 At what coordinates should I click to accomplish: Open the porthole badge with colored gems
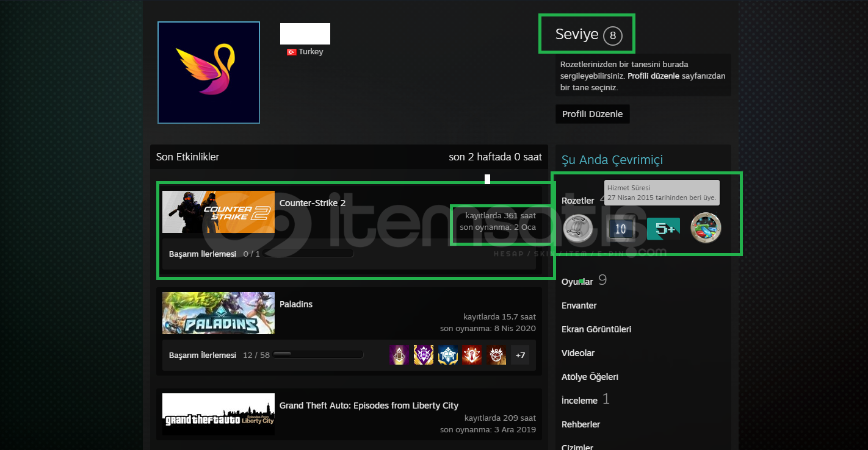(x=706, y=229)
